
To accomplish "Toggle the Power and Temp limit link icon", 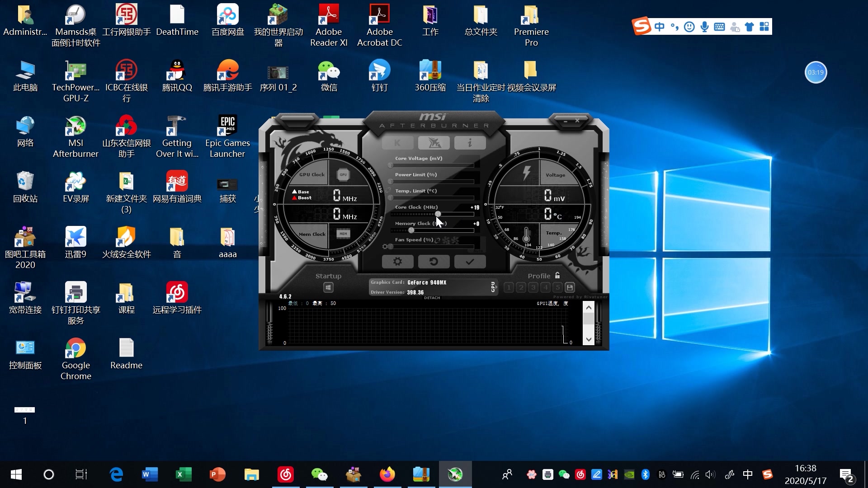I will tap(388, 190).
